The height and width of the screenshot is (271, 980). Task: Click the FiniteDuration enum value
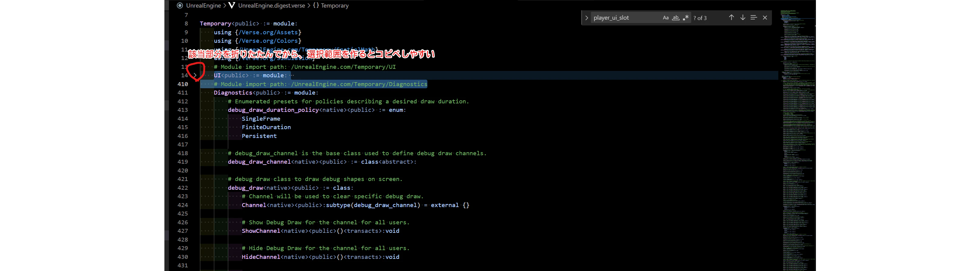(266, 127)
